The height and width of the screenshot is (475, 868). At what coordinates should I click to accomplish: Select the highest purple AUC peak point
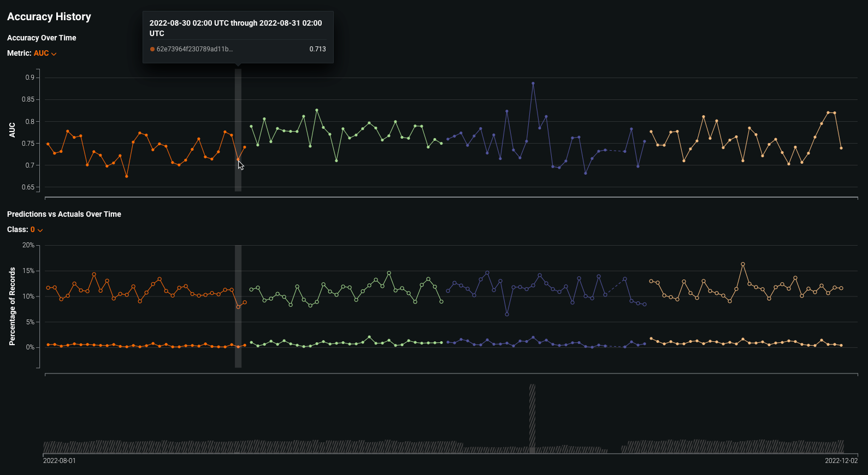point(533,84)
